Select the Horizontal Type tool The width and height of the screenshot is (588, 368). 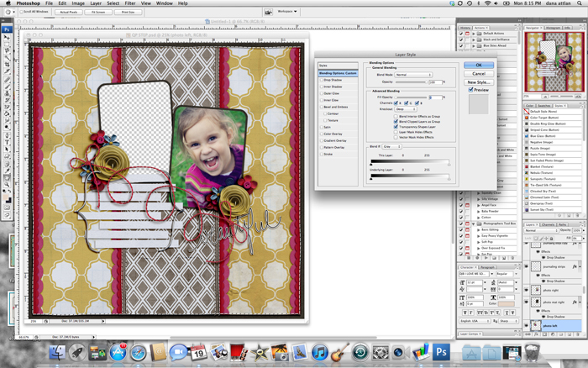7,143
